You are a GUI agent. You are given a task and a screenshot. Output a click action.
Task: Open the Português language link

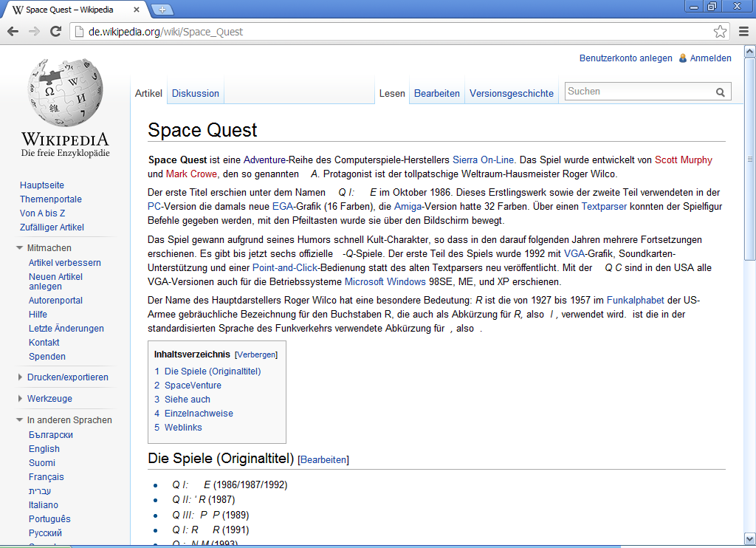[49, 519]
